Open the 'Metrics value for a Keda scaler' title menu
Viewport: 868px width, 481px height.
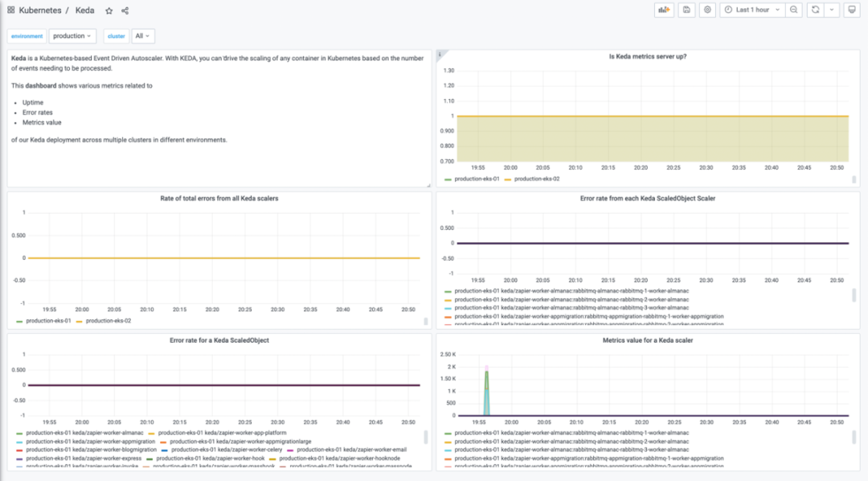[x=648, y=341]
